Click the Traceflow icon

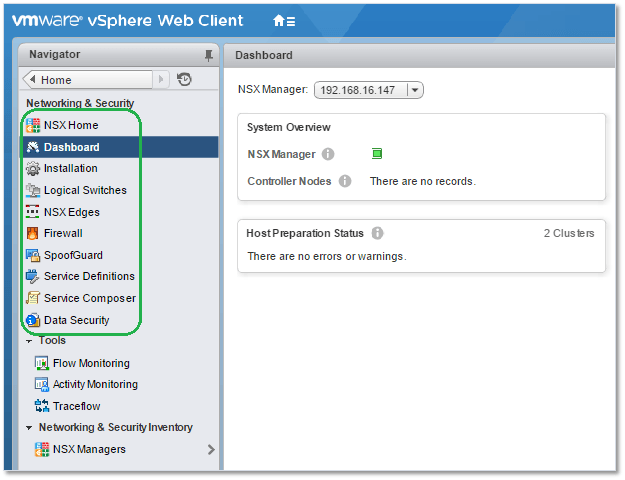(41, 406)
